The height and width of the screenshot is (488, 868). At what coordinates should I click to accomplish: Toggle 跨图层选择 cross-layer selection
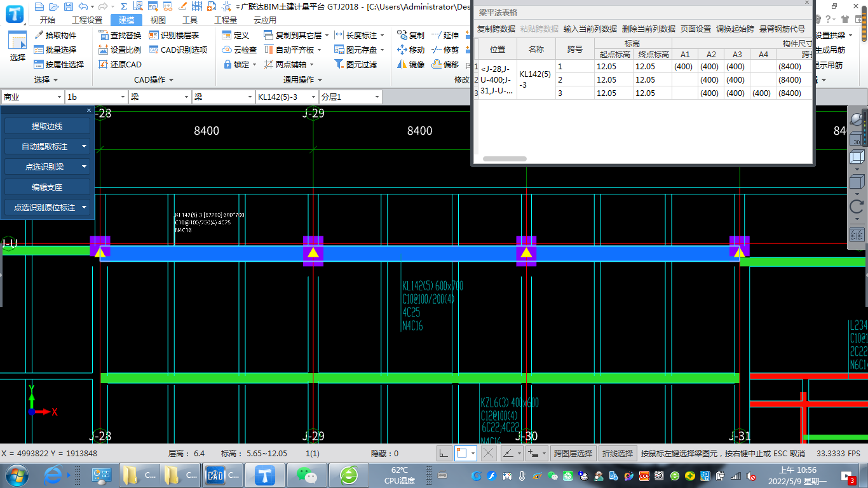pyautogui.click(x=573, y=453)
